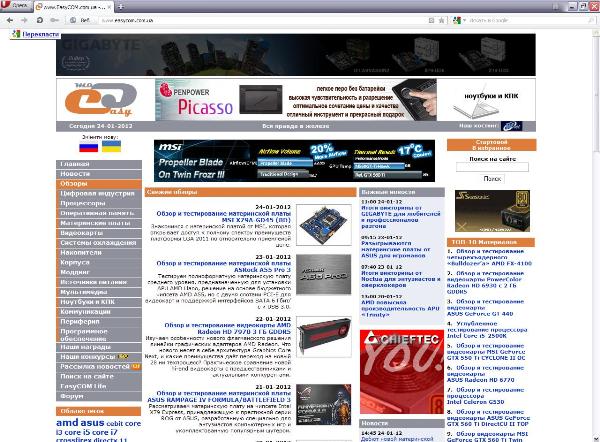600x442 pixels.
Task: Open the Opera main menu button
Action: click(x=16, y=5)
